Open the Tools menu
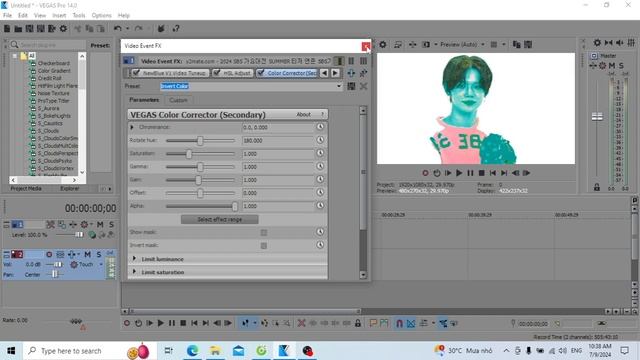The width and height of the screenshot is (640, 360). tap(79, 16)
